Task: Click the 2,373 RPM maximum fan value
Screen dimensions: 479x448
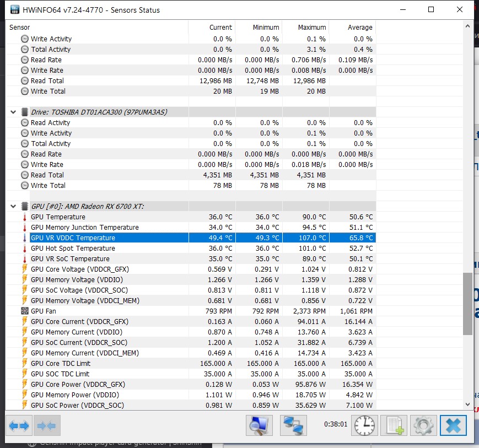Action: pyautogui.click(x=309, y=311)
